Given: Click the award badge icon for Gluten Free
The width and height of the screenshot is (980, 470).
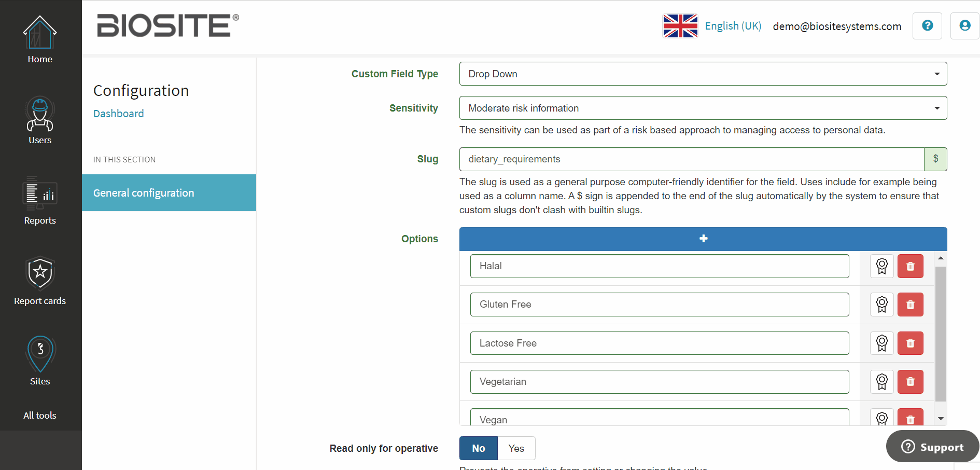Looking at the screenshot, I should [x=881, y=305].
